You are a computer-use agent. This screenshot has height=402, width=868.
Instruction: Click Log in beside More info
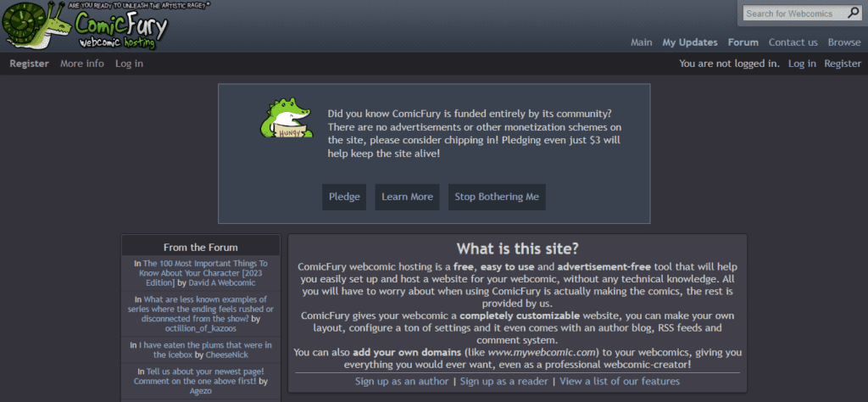click(x=129, y=64)
